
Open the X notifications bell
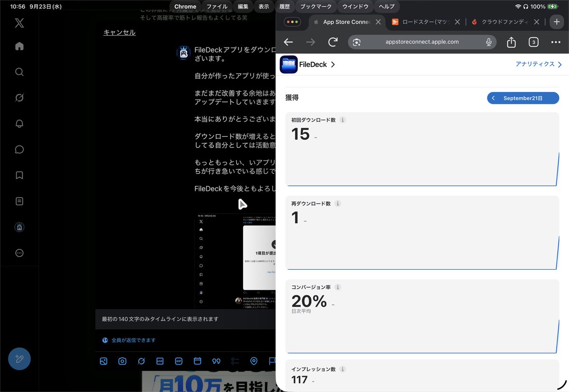point(19,124)
